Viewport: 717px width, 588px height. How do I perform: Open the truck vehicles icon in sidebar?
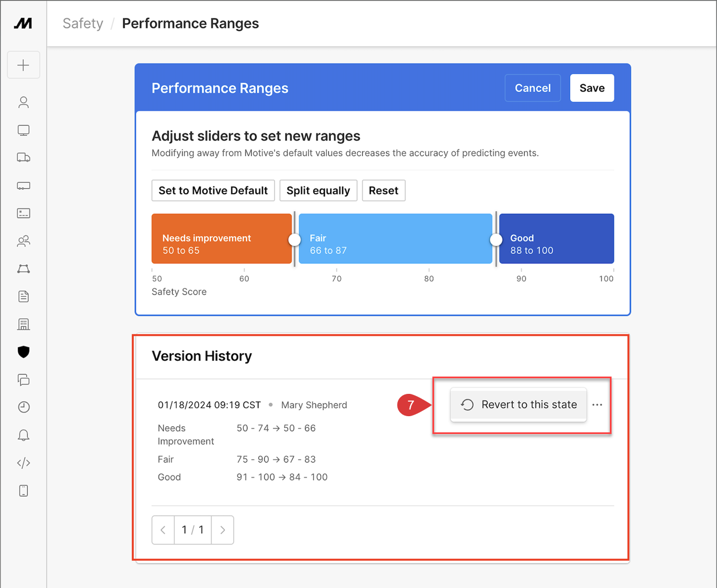pyautogui.click(x=23, y=158)
